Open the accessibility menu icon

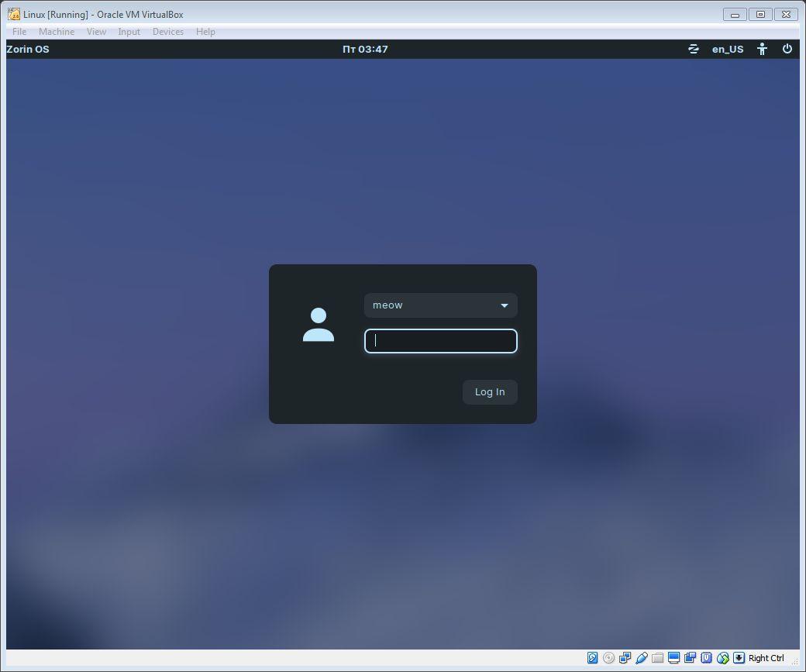[763, 50]
